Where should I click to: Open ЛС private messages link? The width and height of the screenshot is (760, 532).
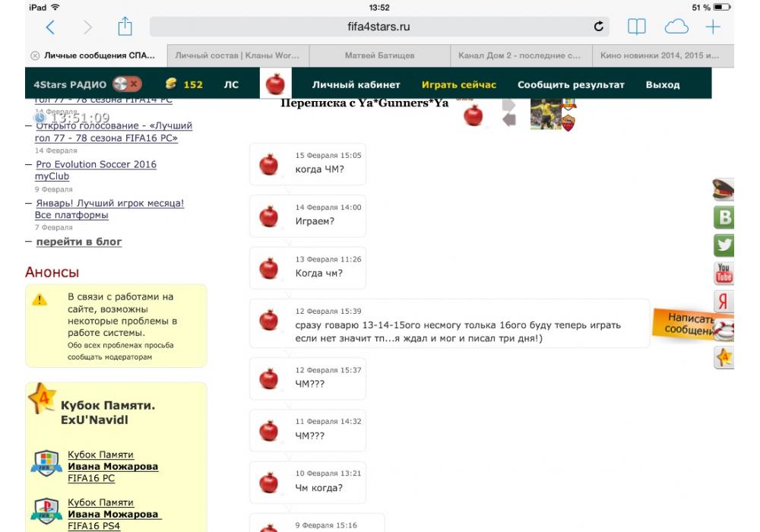tap(231, 84)
